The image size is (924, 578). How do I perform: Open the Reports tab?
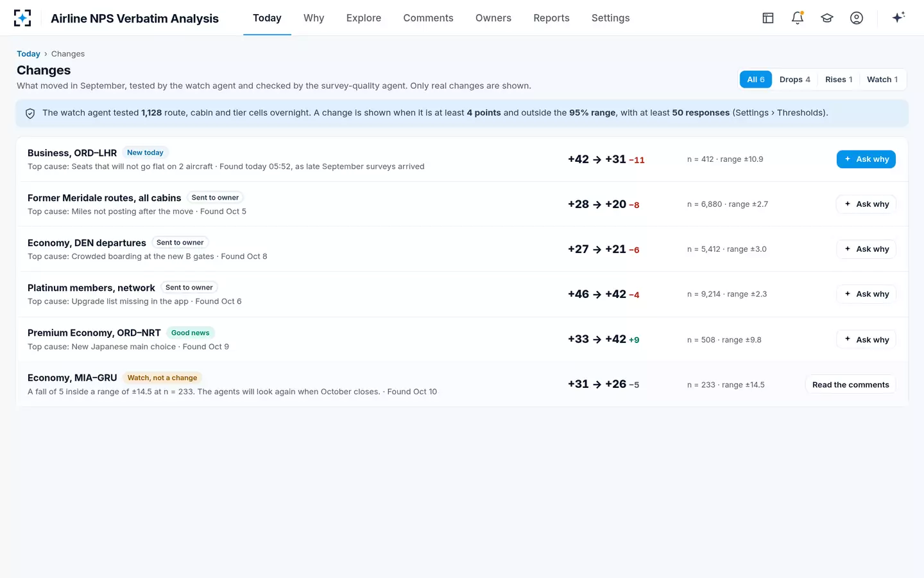coord(551,18)
